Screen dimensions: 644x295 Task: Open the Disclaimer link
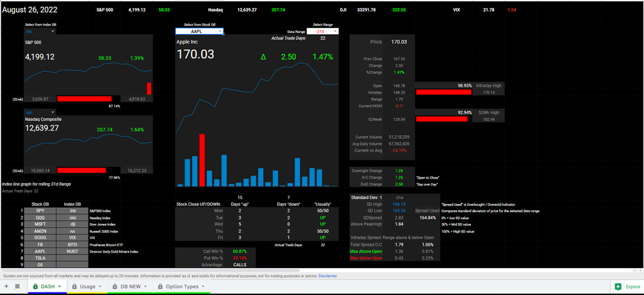[x=327, y=276]
